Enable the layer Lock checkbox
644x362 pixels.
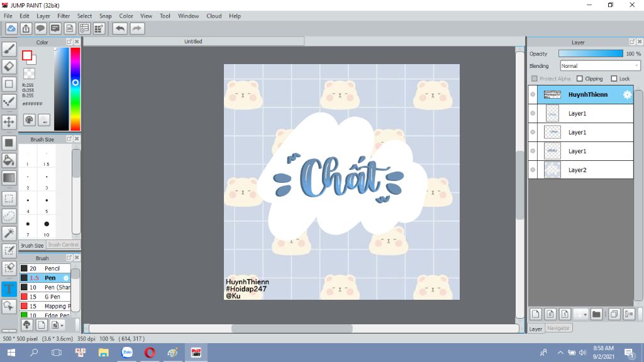tap(614, 79)
